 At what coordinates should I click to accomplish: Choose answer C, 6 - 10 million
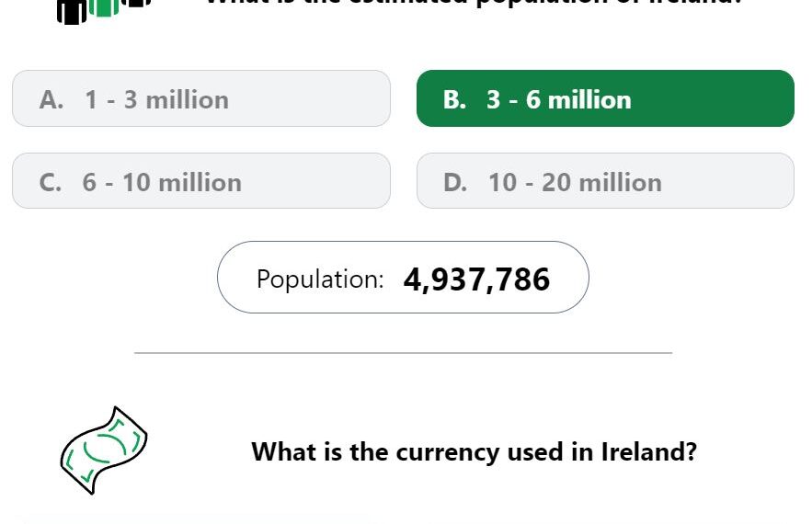(200, 181)
